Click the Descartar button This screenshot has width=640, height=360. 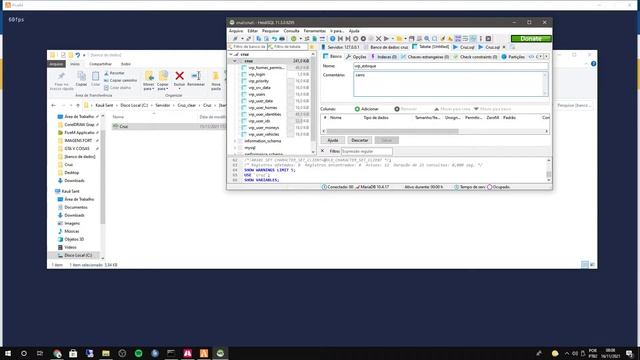pos(360,140)
